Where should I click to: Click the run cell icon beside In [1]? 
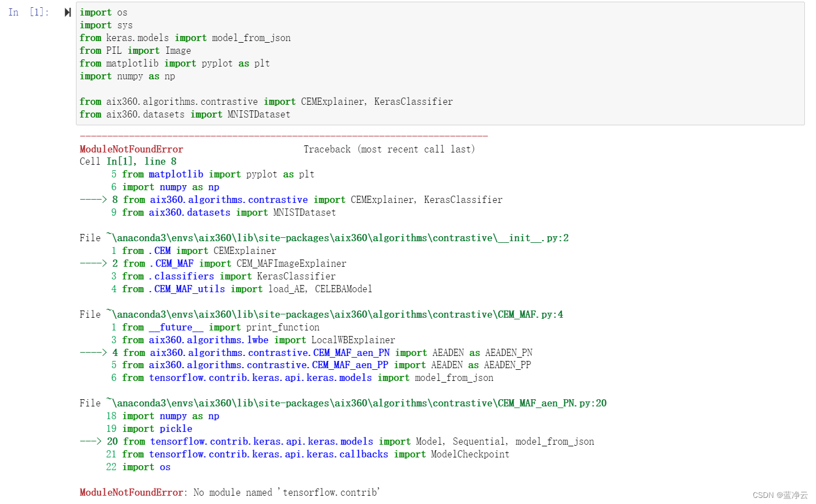68,12
